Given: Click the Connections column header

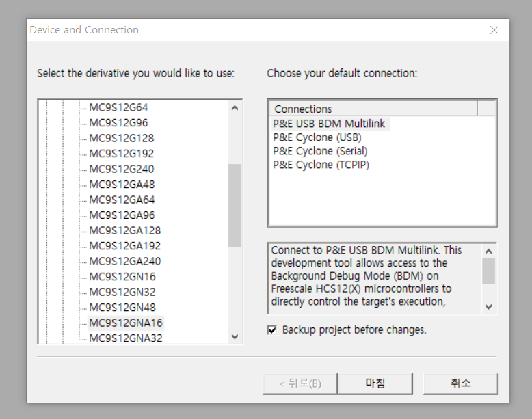Looking at the screenshot, I should pyautogui.click(x=373, y=109).
